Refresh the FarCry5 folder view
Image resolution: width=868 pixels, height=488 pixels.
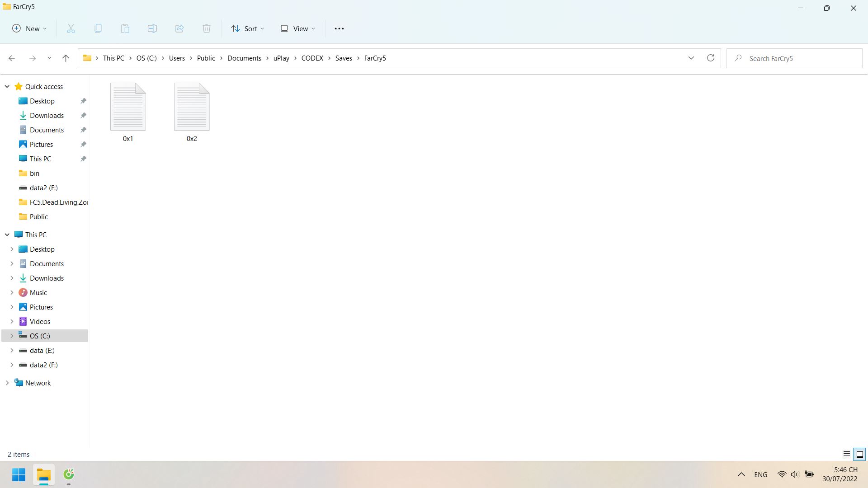[x=711, y=58]
